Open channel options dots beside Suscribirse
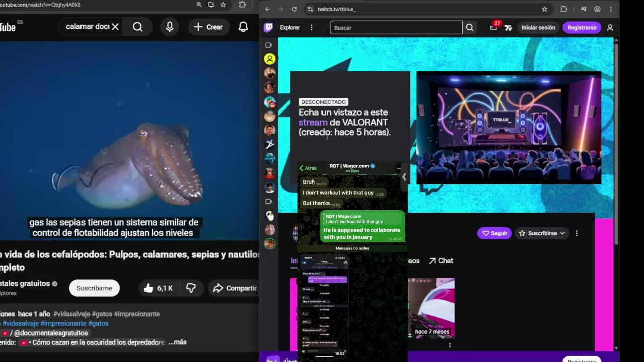This screenshot has height=362, width=644. 577,233
